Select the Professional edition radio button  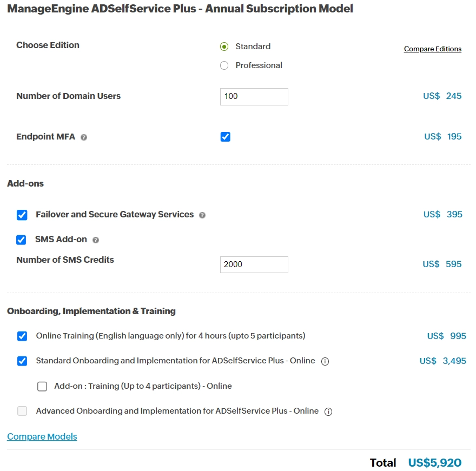coord(224,65)
